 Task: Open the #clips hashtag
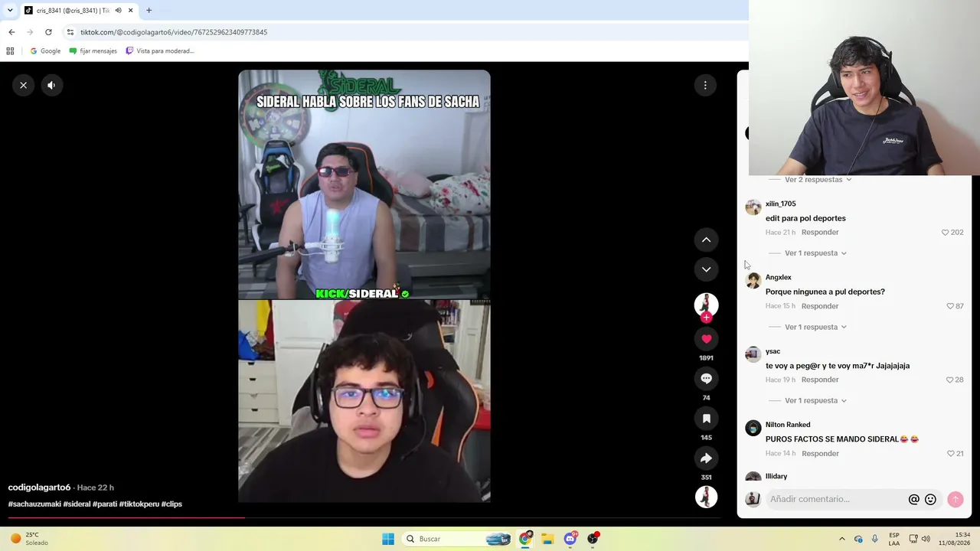[x=172, y=504]
